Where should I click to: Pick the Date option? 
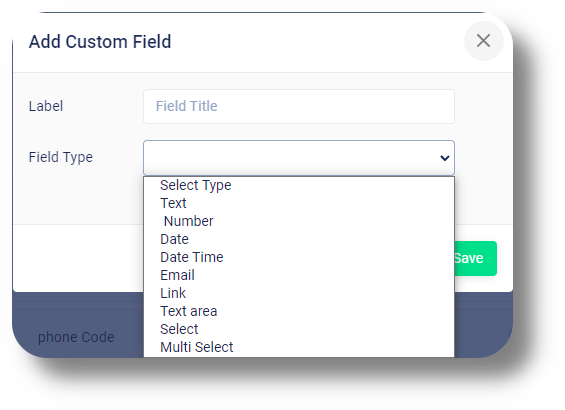click(x=299, y=239)
